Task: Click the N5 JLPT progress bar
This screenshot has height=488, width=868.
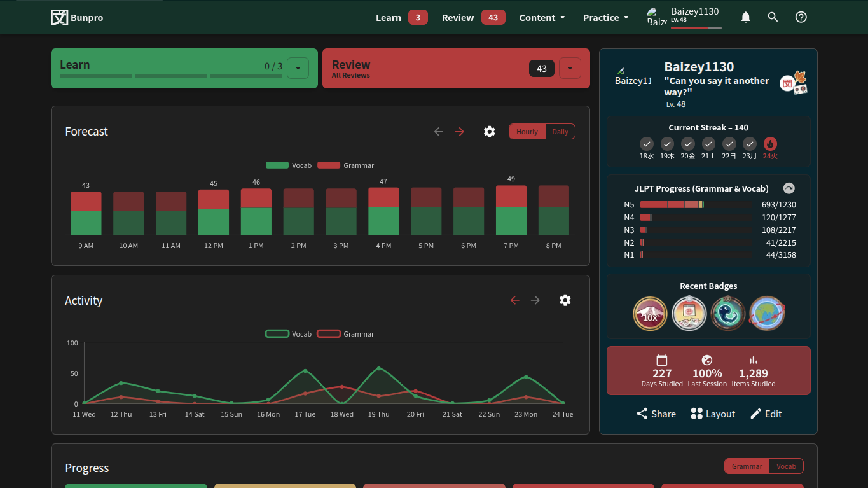Action: 696,205
